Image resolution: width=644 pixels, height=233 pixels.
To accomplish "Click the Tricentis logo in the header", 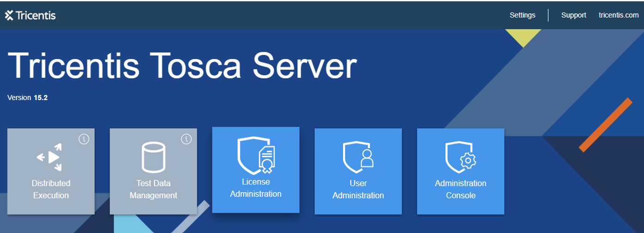I will tap(30, 15).
